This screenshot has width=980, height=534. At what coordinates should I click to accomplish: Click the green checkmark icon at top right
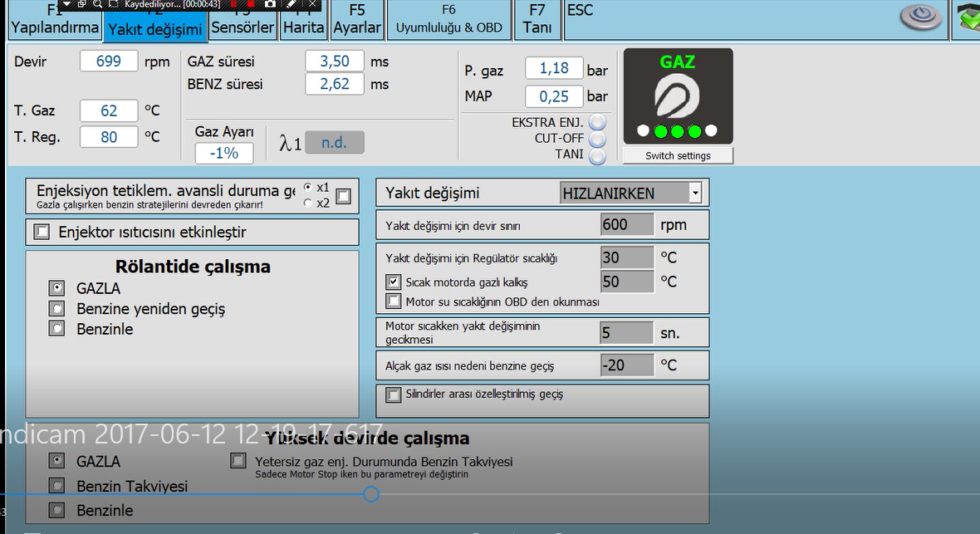click(968, 17)
